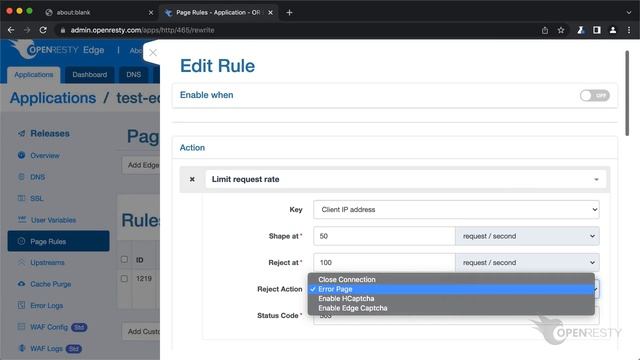Viewport: 640px width, 360px height.
Task: Click the Overview icon in sidebar
Action: pos(22,155)
